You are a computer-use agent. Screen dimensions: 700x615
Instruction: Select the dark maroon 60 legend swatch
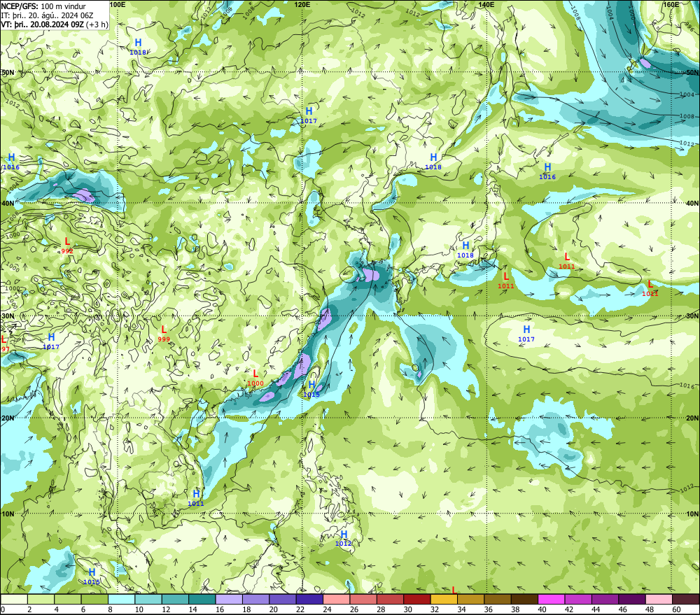(x=686, y=600)
